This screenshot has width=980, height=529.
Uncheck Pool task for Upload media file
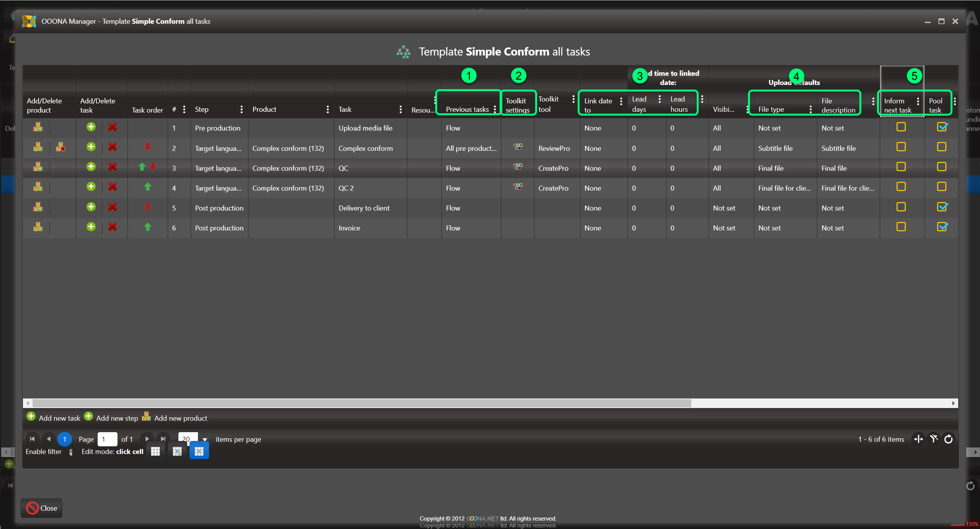point(942,127)
